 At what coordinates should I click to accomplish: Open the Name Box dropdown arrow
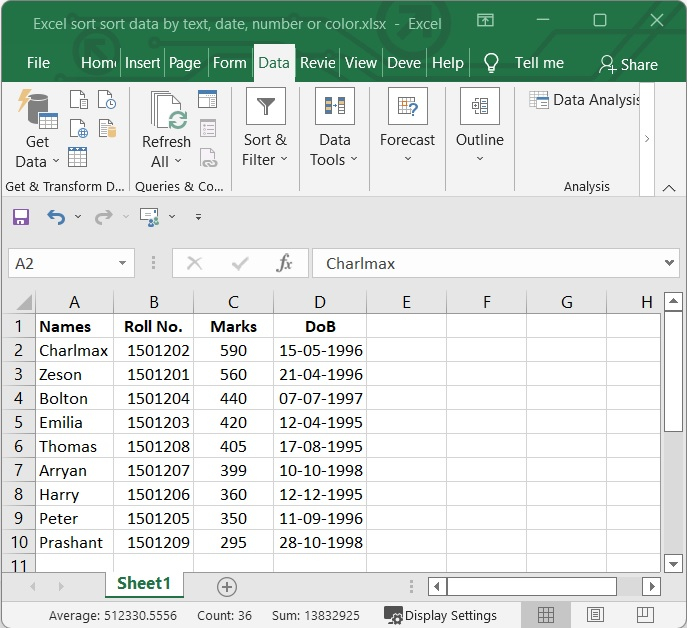[x=123, y=264]
